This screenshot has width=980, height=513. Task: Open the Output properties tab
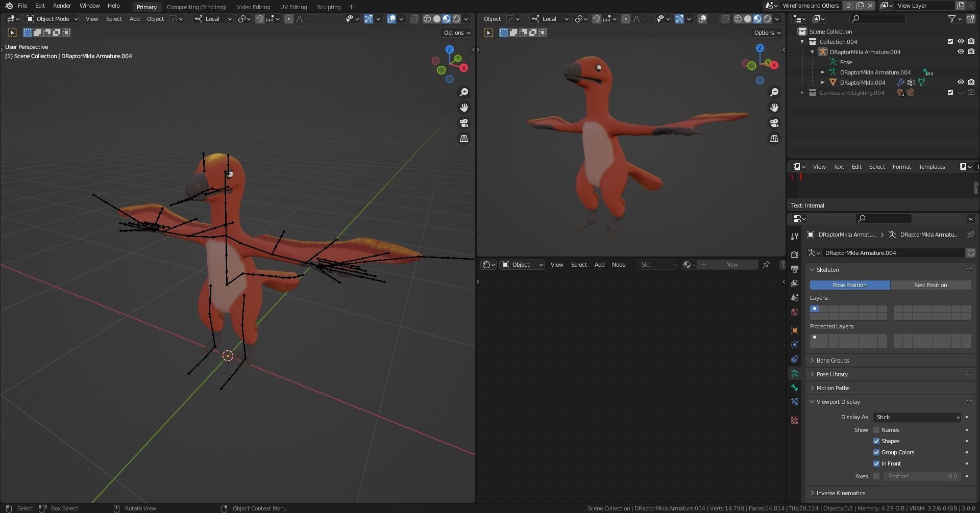pos(795,269)
